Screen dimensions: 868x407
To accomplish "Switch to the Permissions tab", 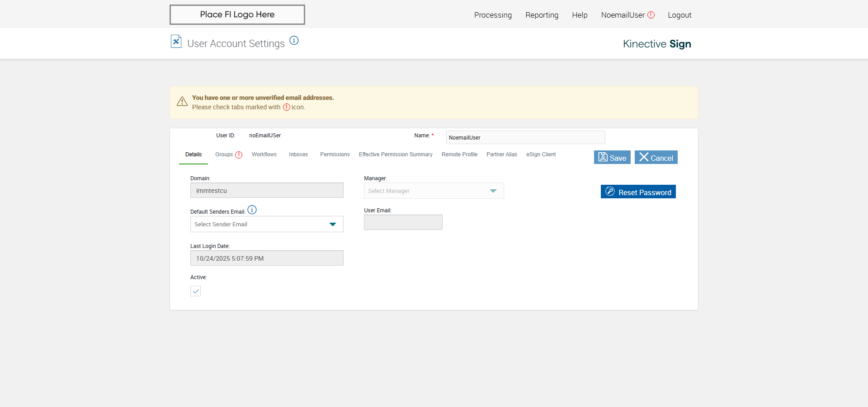I will click(x=335, y=154).
